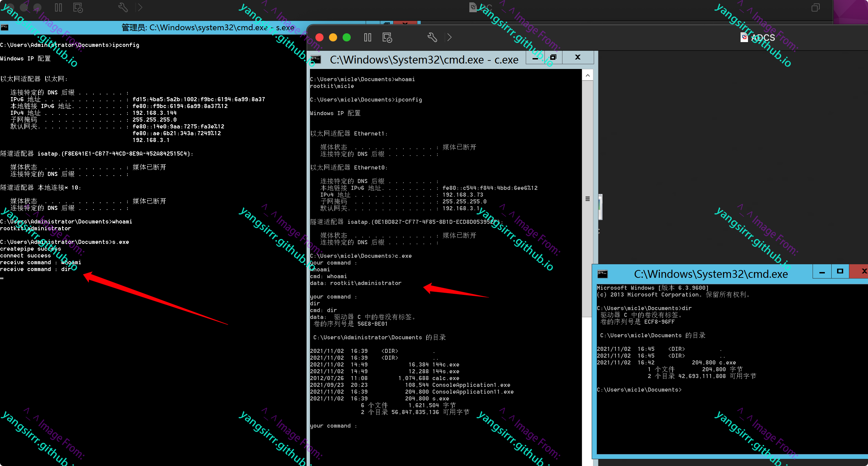Pause the ADCS virtual machine
The width and height of the screenshot is (868, 466).
click(x=367, y=37)
